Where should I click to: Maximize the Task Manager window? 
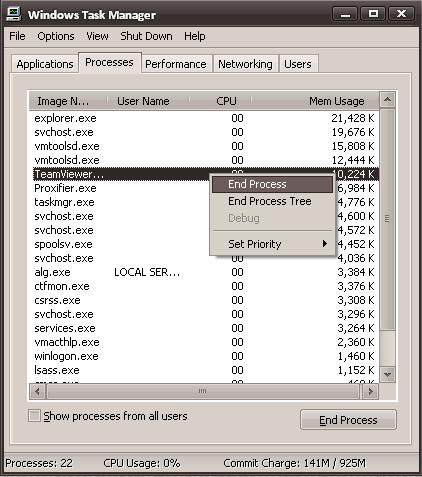coord(373,14)
